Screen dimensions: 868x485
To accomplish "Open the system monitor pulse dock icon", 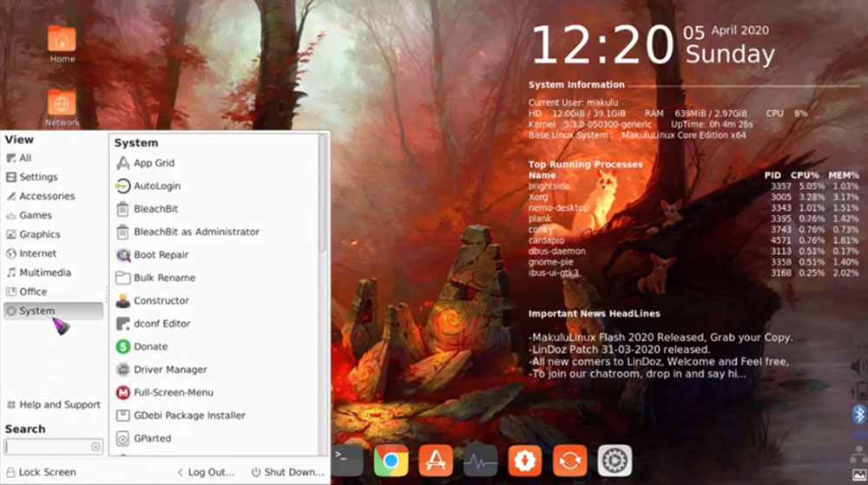I will click(x=481, y=460).
